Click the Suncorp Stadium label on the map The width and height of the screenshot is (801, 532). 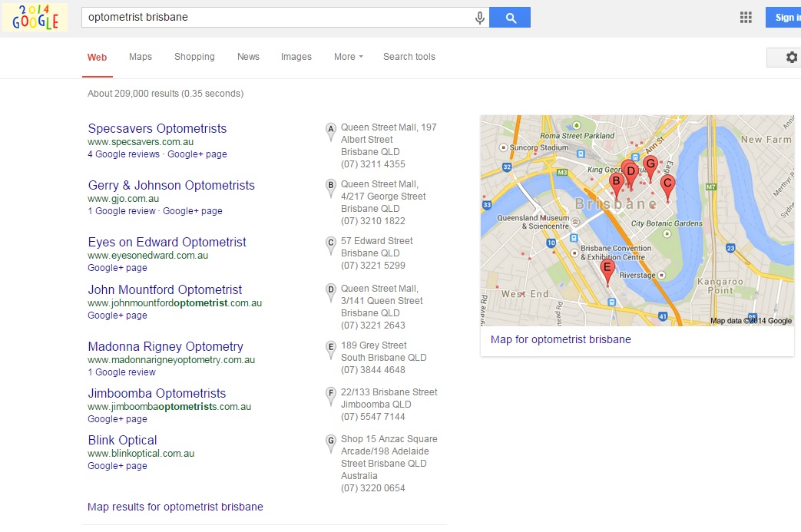539,147
